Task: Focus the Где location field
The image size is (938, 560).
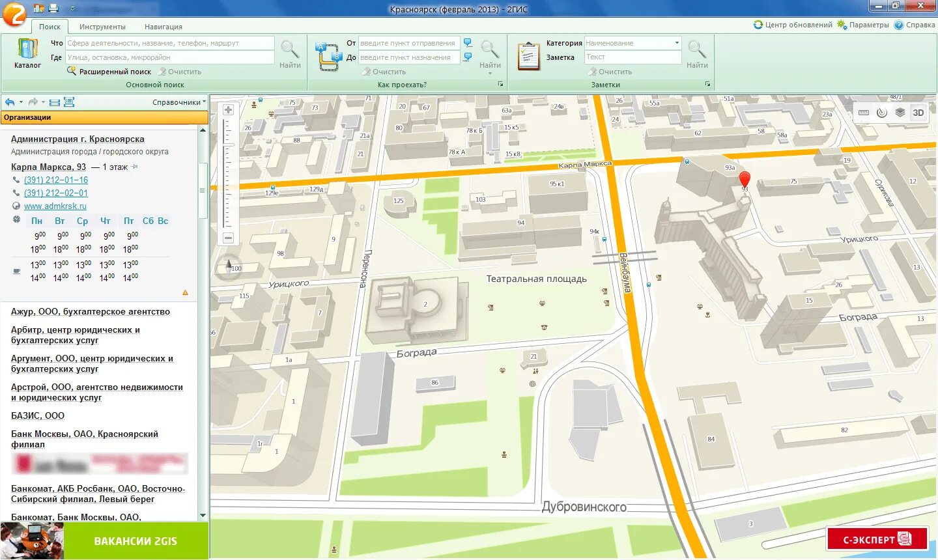Action: pos(170,57)
